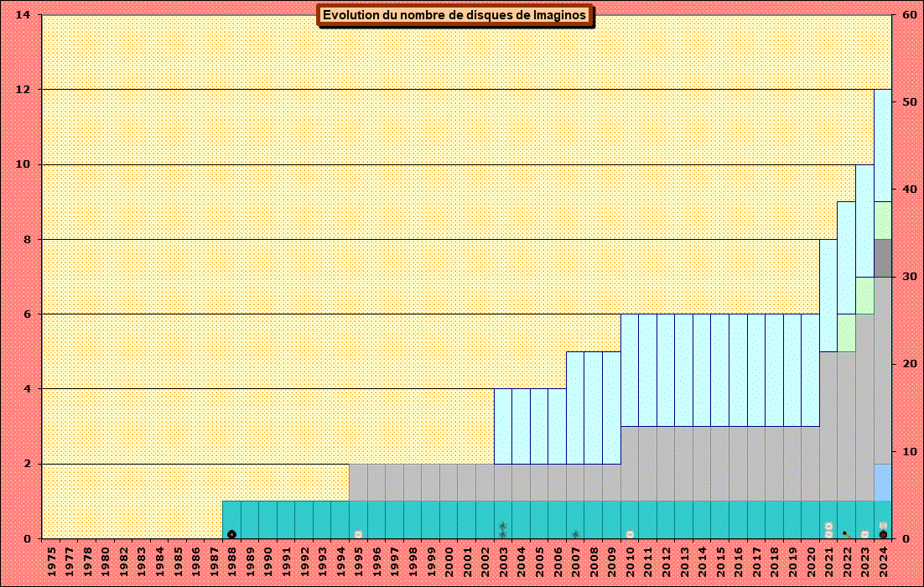
Task: Click the upper small figure icon at 2003
Action: click(x=502, y=526)
